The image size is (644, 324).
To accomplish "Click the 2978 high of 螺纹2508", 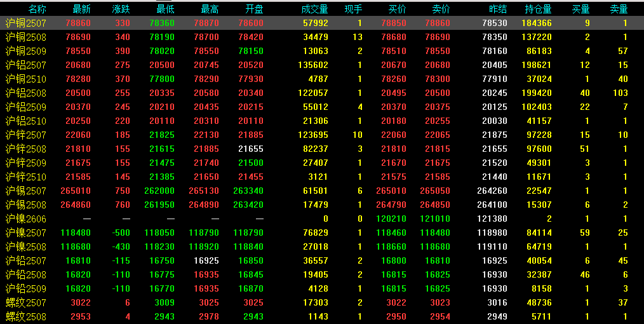I will (x=209, y=316).
